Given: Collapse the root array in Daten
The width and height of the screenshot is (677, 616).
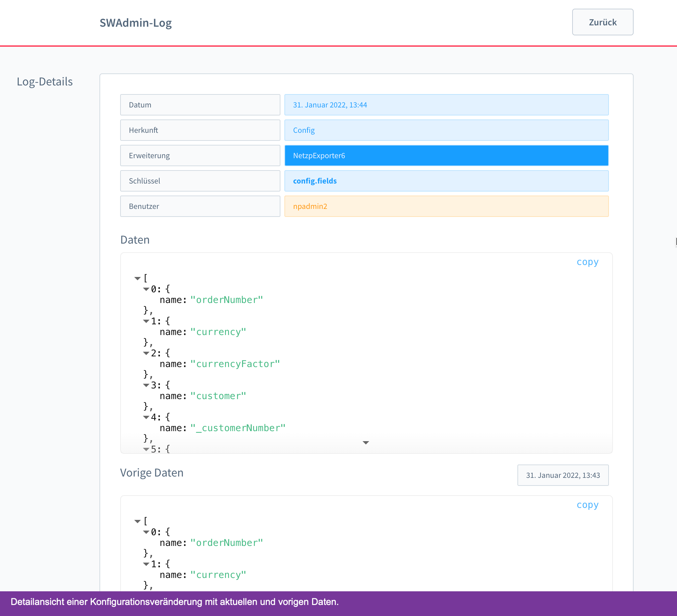Looking at the screenshot, I should (137, 278).
